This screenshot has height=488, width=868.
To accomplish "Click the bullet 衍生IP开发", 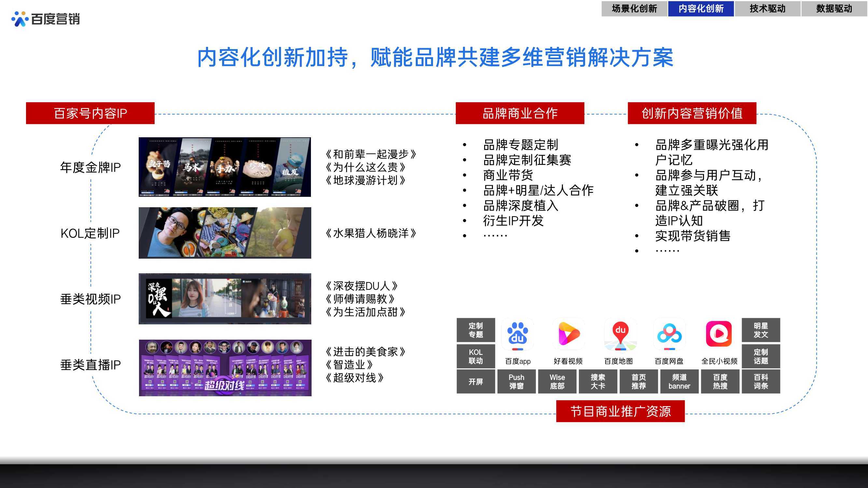I will [513, 221].
